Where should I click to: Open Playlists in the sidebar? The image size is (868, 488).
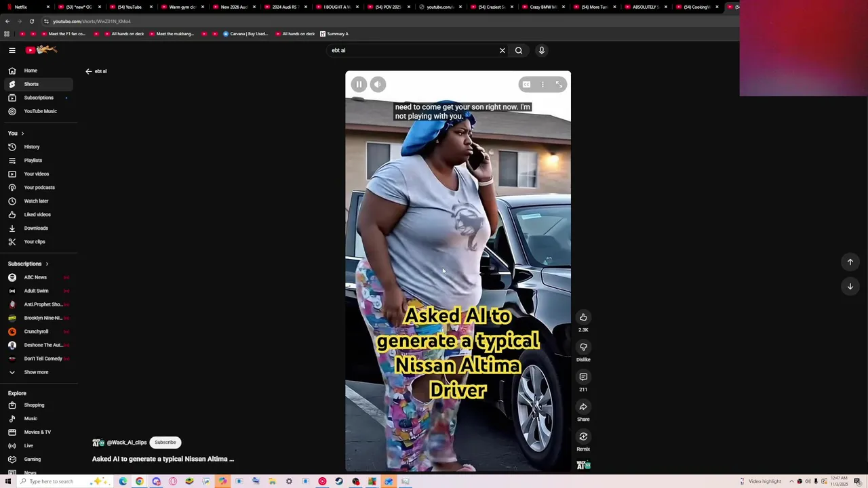click(39, 160)
